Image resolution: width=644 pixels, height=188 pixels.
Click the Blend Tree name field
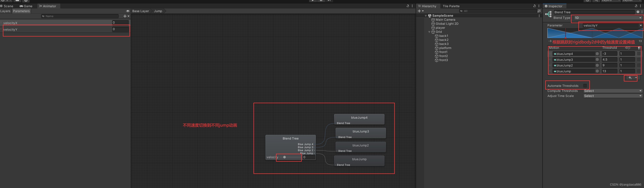(594, 12)
